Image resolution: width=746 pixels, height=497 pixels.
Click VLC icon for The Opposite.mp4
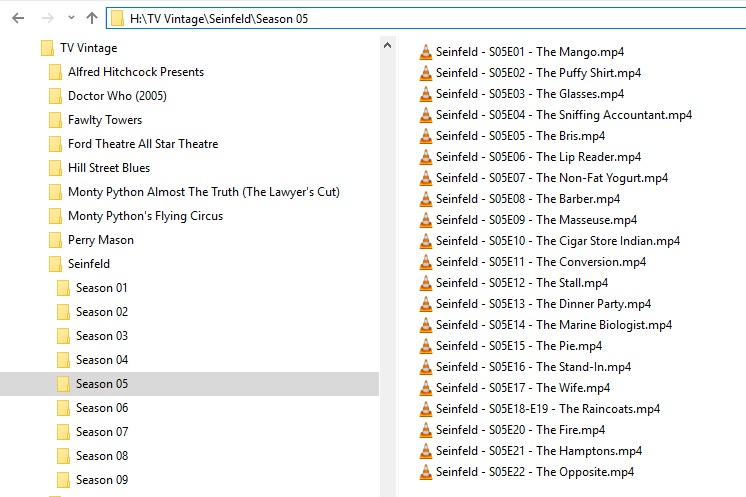(426, 472)
